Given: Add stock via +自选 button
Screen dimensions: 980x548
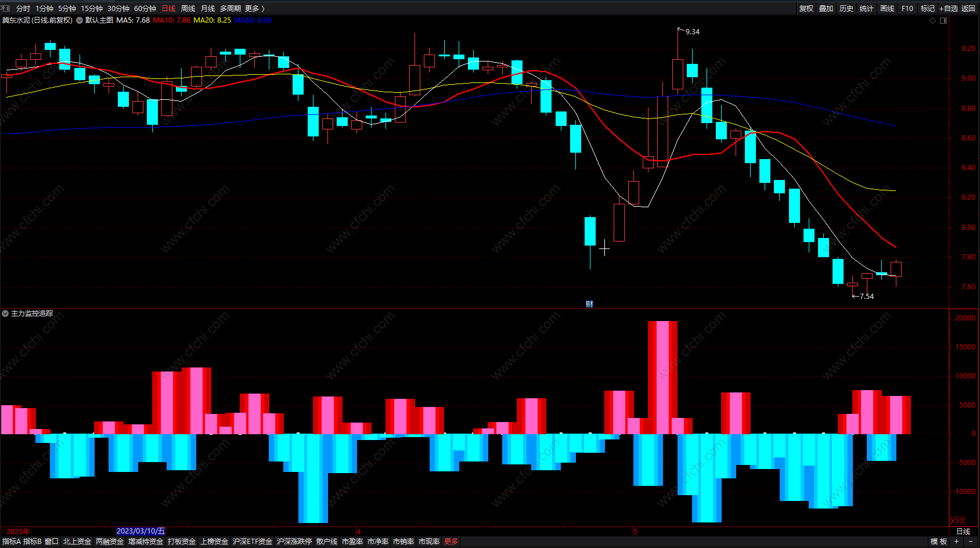Looking at the screenshot, I should (x=949, y=9).
